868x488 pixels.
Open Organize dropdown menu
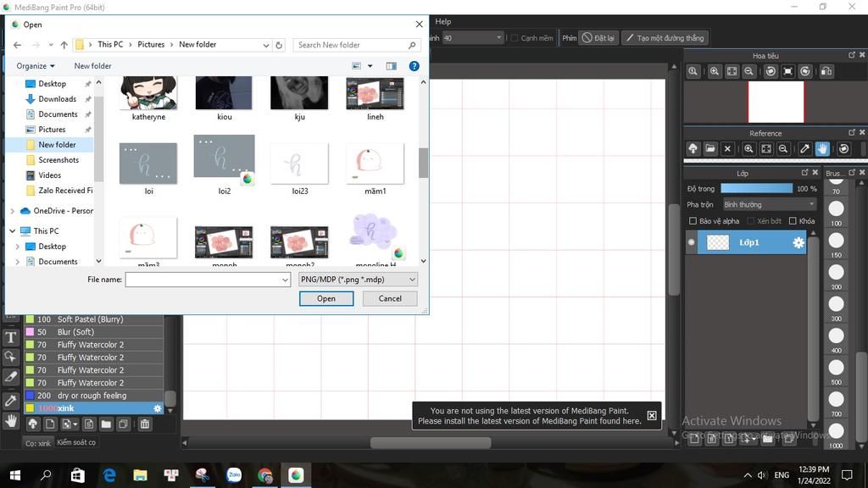(x=36, y=66)
